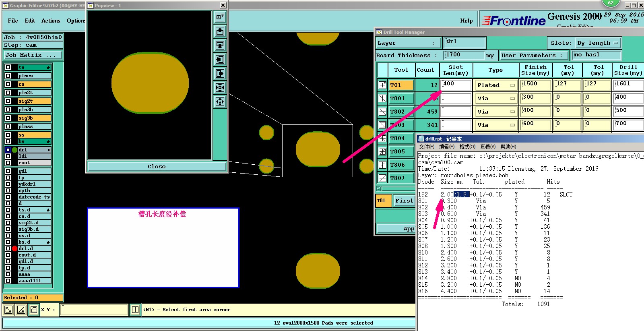This screenshot has width=644, height=331.
Task: Click the Popview zoom-window icon at top
Action: tap(220, 17)
